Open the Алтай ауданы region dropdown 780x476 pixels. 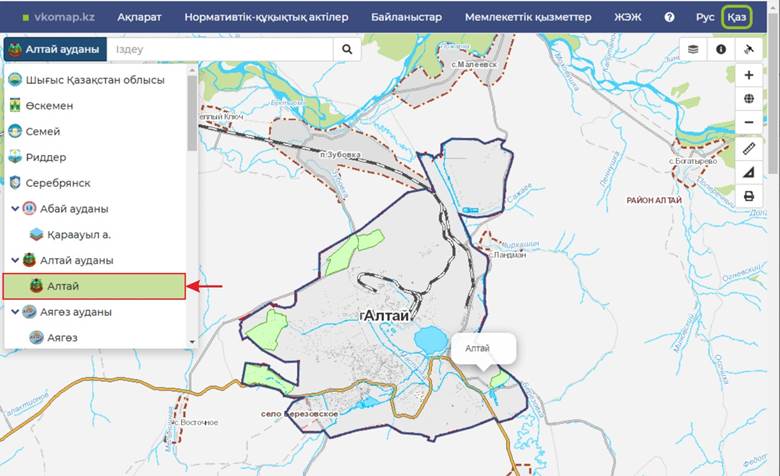tap(54, 50)
